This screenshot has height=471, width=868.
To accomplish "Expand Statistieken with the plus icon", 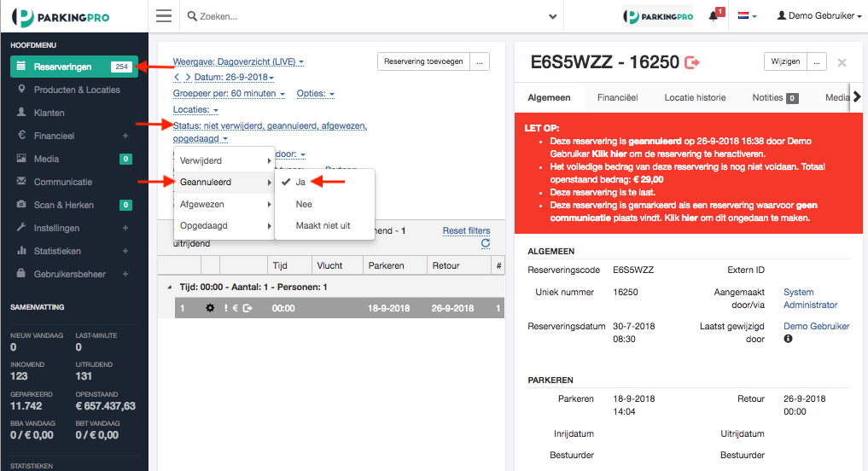I will tap(125, 251).
